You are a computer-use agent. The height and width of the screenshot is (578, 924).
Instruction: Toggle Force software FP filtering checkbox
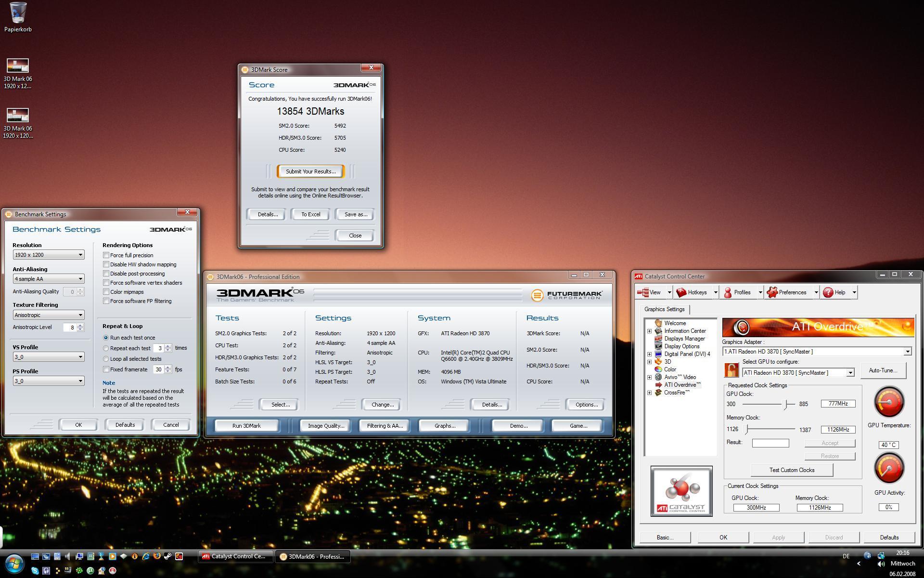106,301
